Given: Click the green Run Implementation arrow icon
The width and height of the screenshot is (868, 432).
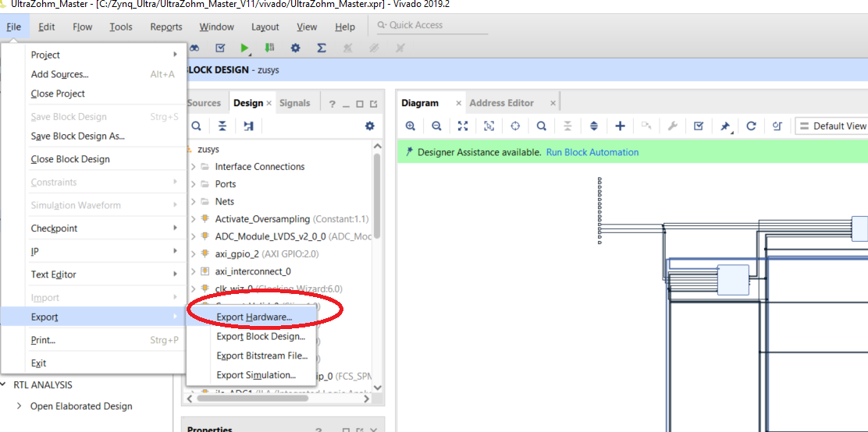Looking at the screenshot, I should point(244,48).
